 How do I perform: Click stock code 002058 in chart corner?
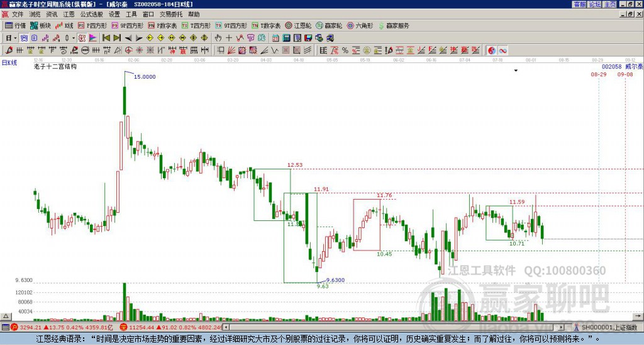point(611,67)
